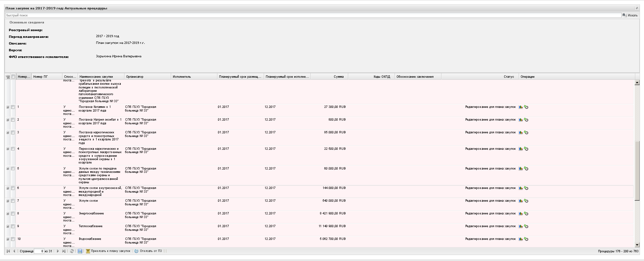Screen dimensions: 644x261
Task: Click the Искать search button
Action: pyautogui.click(x=630, y=15)
